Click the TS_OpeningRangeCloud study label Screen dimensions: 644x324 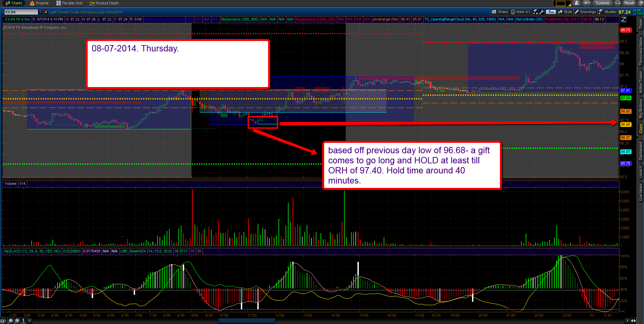tap(460, 19)
